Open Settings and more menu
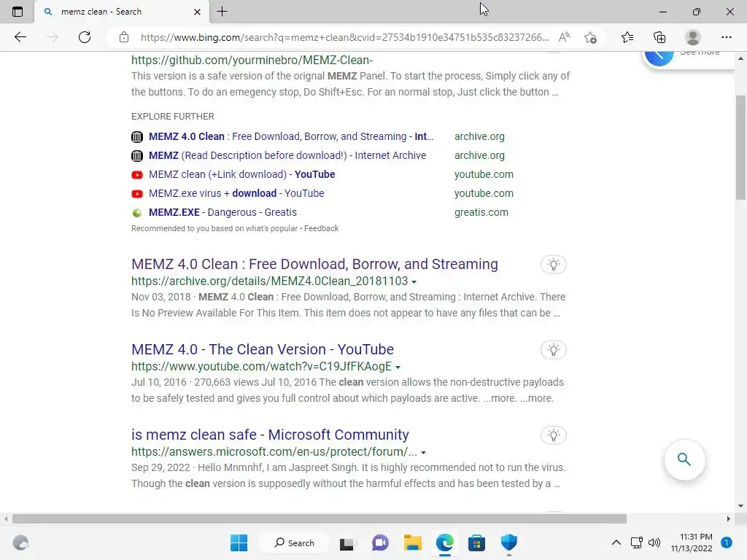Viewport: 747px width, 560px height. pos(726,37)
